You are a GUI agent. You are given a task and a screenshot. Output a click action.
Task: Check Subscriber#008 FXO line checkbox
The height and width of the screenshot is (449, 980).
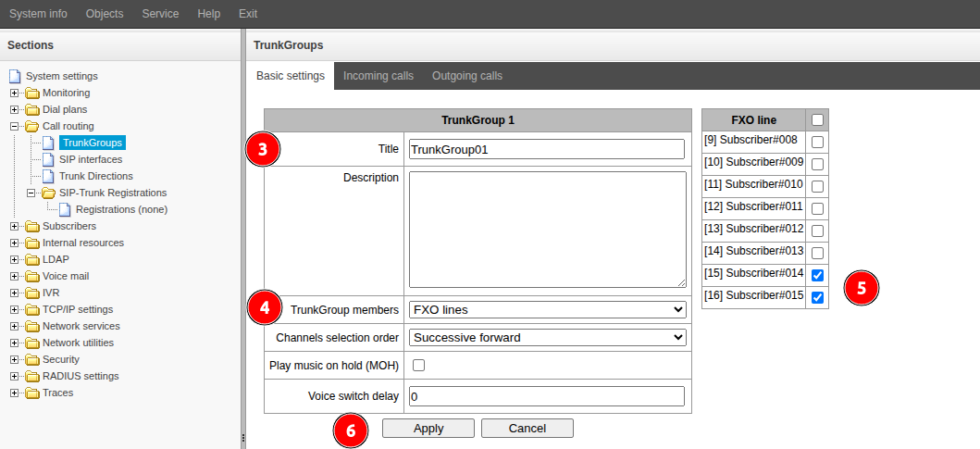[817, 142]
